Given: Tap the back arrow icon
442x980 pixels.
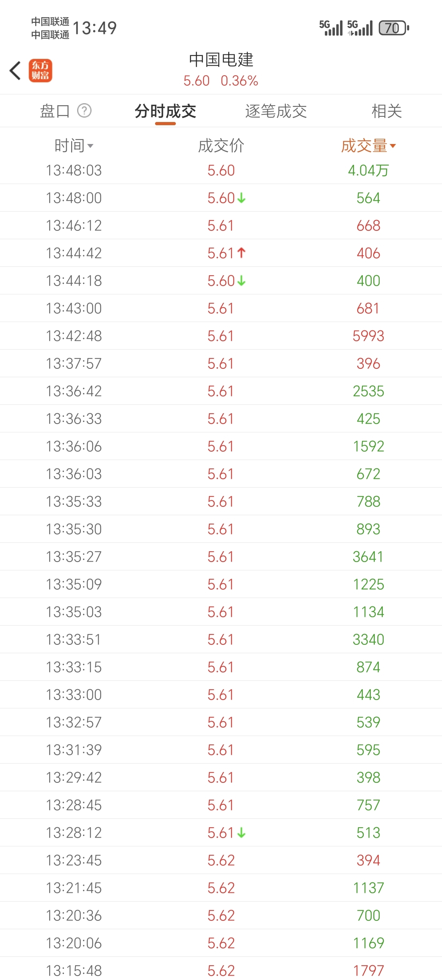Looking at the screenshot, I should pyautogui.click(x=15, y=71).
